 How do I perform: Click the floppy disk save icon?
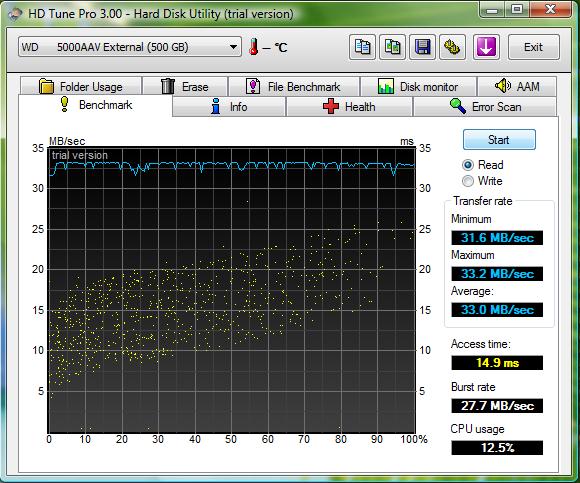[422, 47]
